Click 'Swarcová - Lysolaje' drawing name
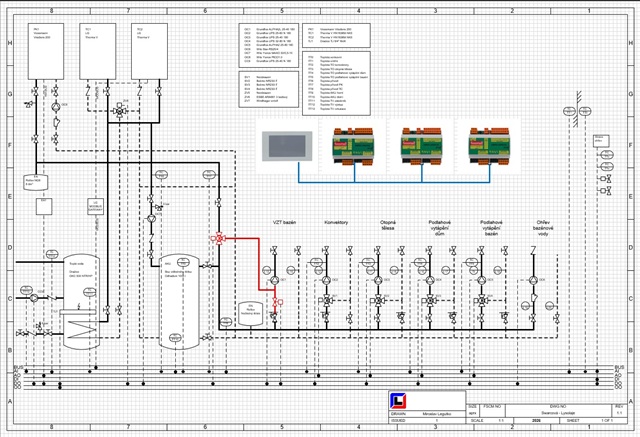The height and width of the screenshot is (437, 640). (x=557, y=413)
